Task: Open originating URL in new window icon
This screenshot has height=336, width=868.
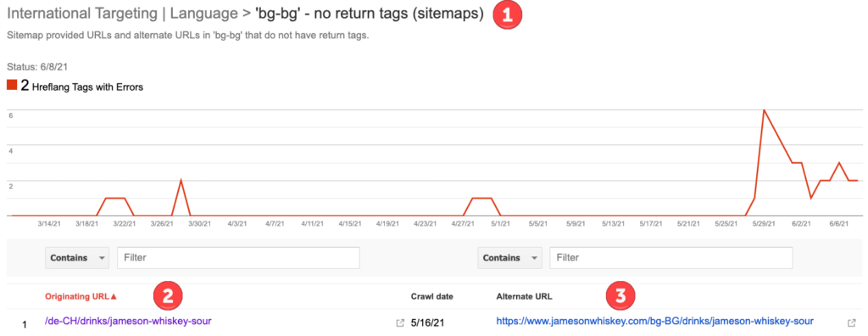Action: [400, 322]
